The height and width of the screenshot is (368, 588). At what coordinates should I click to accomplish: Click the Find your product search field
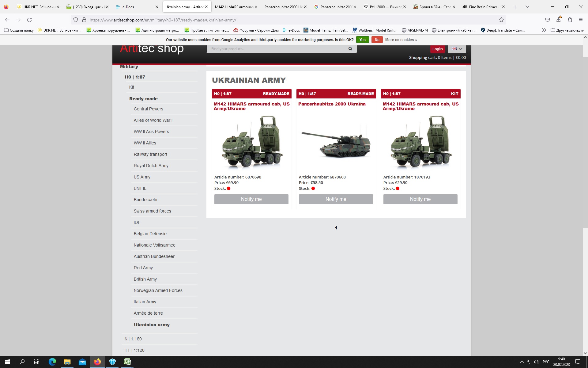(276, 49)
